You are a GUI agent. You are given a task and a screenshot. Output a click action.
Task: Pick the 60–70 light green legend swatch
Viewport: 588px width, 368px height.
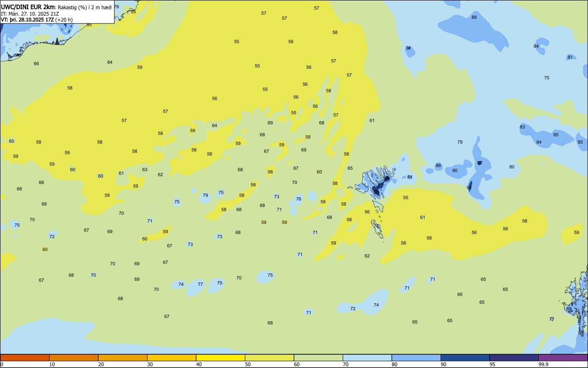point(318,357)
